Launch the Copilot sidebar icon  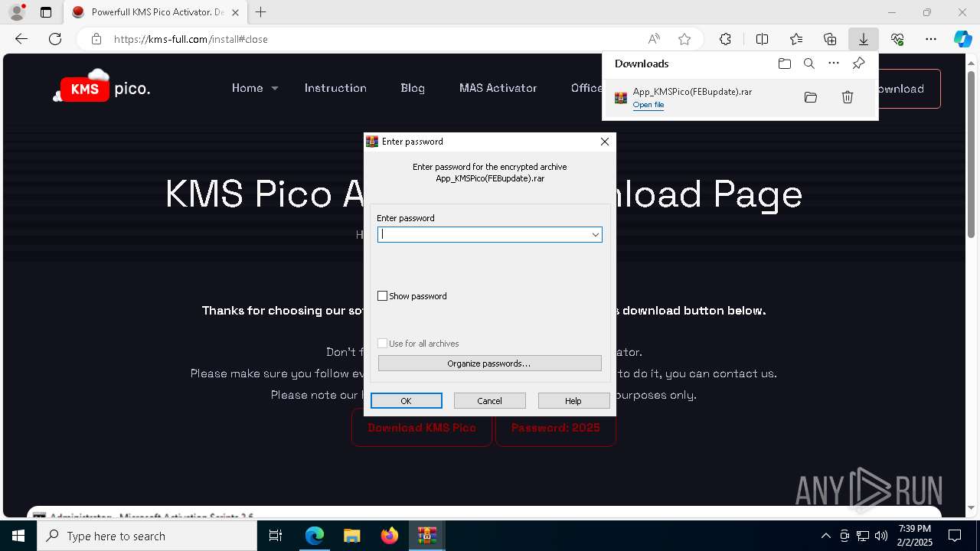[x=962, y=39]
